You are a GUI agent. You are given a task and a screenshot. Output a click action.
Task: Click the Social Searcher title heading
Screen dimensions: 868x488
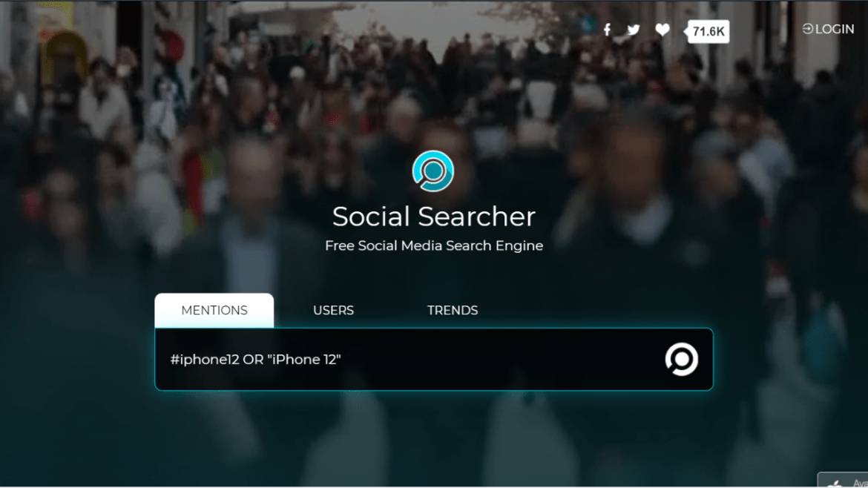[434, 217]
